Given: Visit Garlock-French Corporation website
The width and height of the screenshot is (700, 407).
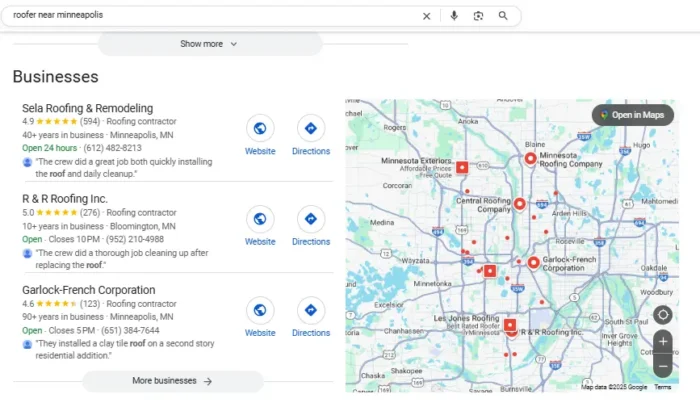Looking at the screenshot, I should coord(260,311).
